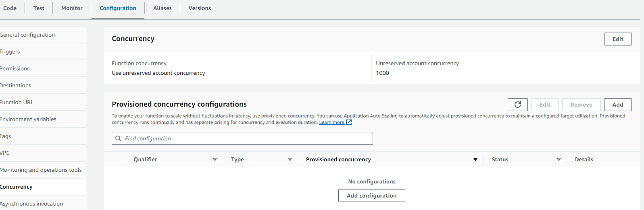The width and height of the screenshot is (644, 210).
Task: Sort by the Provisioned concurrency column arrow
Action: pos(475,159)
